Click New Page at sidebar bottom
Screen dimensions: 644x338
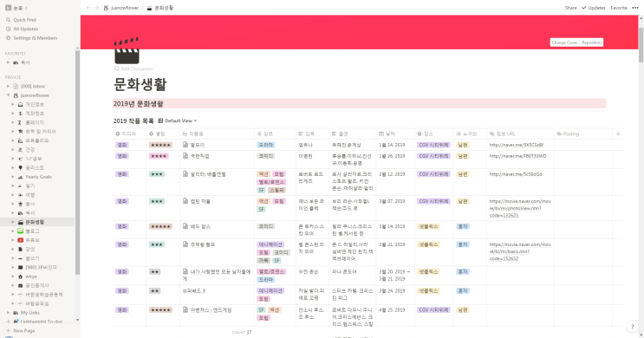point(21,330)
